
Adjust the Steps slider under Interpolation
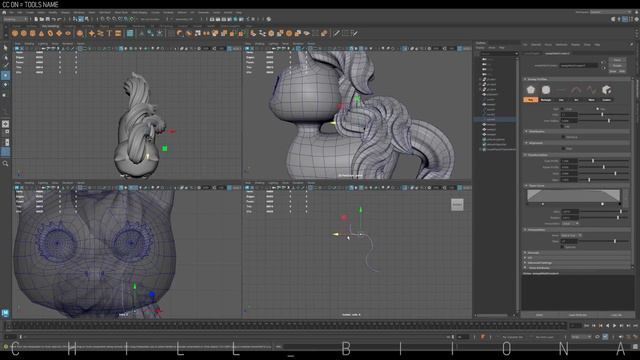(604, 241)
